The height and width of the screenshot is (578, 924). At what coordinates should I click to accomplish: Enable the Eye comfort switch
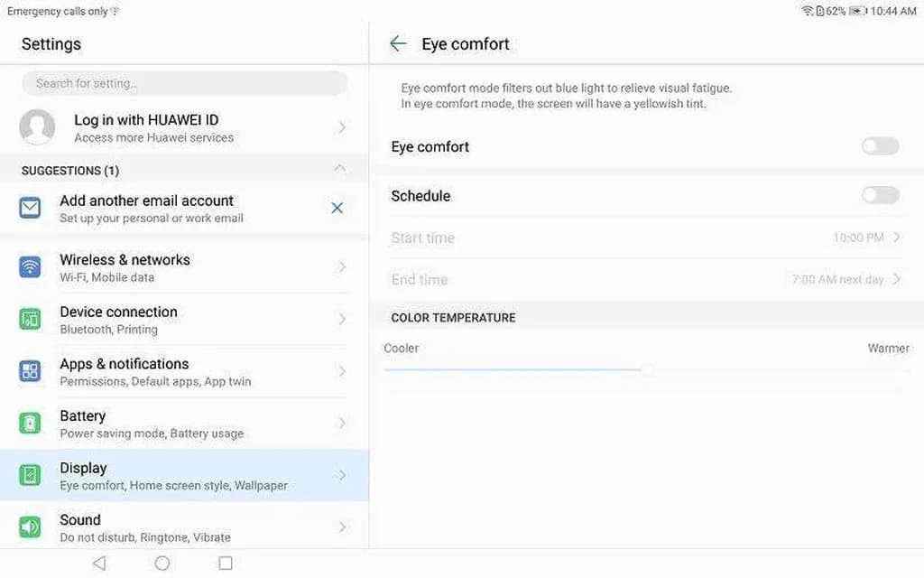click(880, 146)
